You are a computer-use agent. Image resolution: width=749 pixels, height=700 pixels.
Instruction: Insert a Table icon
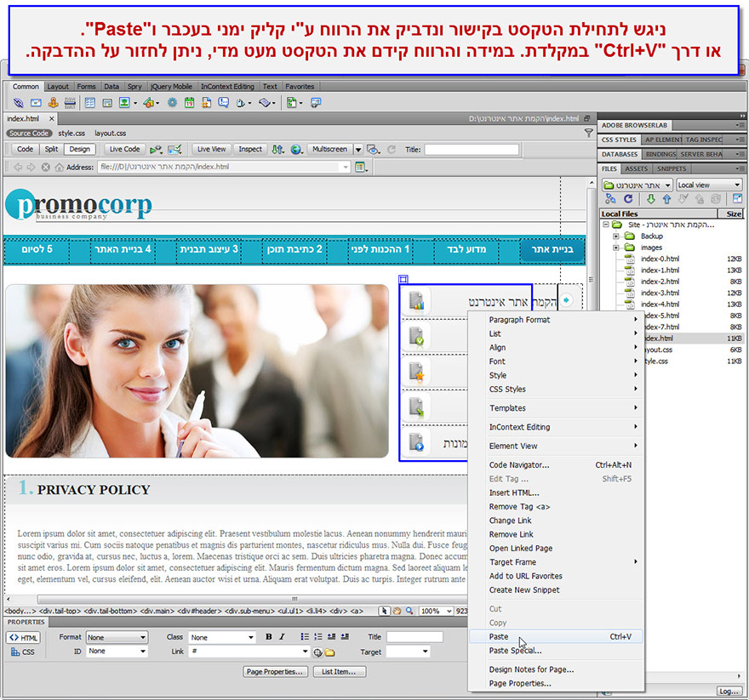pos(90,103)
